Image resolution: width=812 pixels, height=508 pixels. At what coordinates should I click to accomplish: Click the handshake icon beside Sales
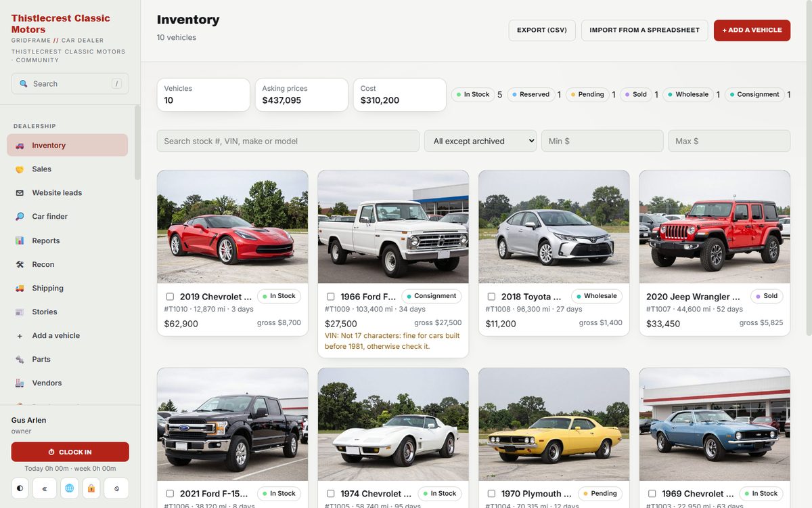20,169
